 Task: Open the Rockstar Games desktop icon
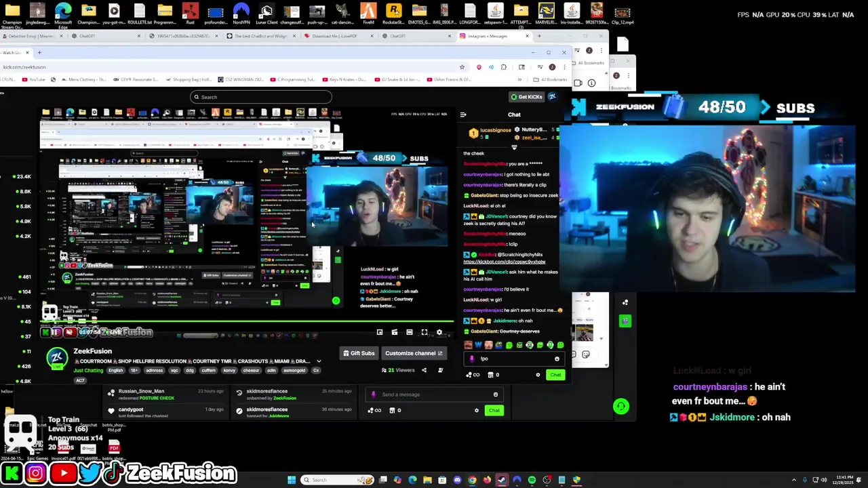coord(394,15)
